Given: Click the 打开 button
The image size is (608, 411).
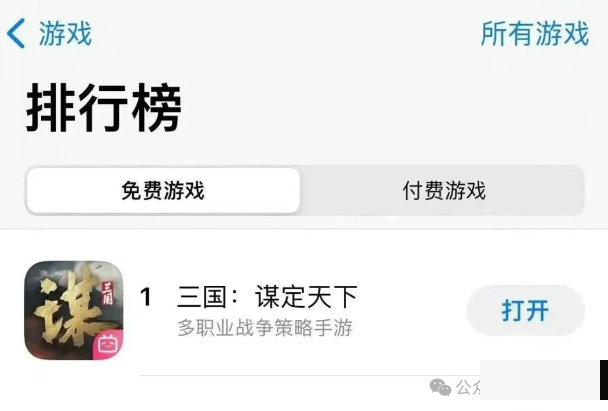Looking at the screenshot, I should [x=525, y=310].
